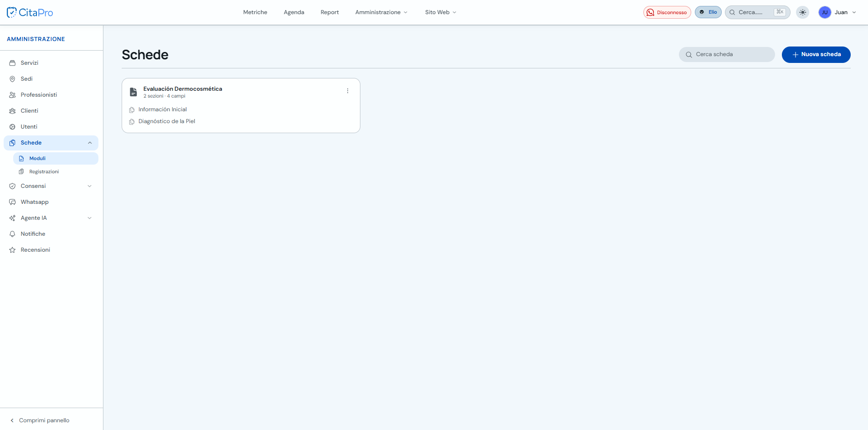
Task: Go to Professionisti in the sidebar
Action: point(51,95)
